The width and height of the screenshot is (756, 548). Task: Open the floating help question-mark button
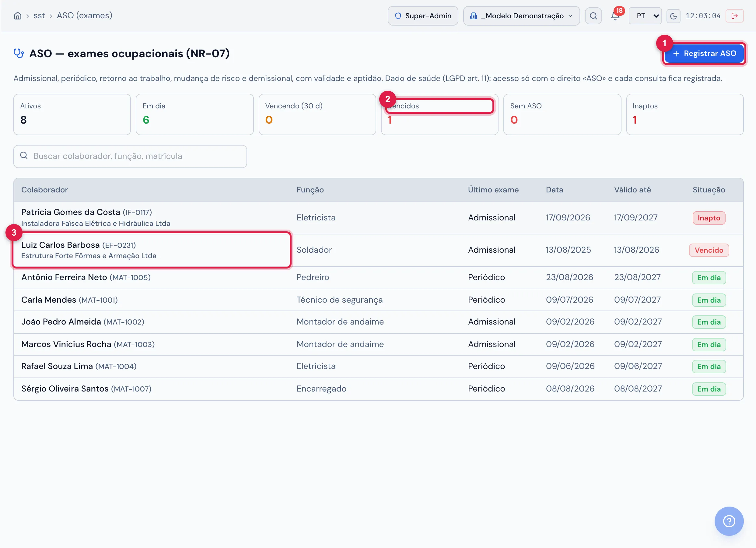729,521
